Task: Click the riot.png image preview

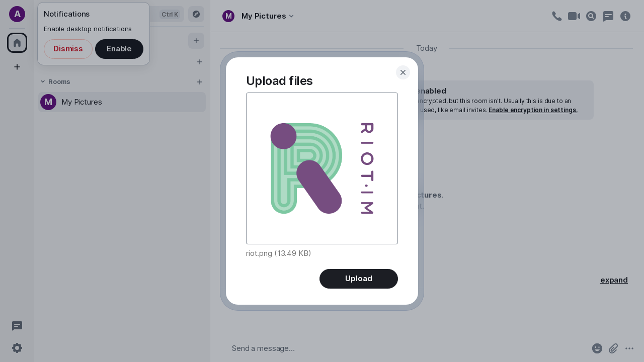Action: tap(322, 168)
